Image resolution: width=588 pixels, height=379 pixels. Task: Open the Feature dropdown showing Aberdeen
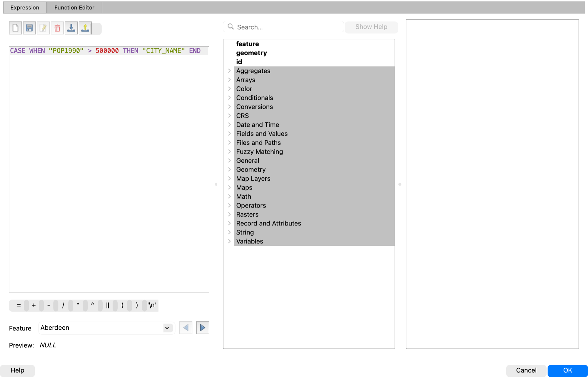pos(107,328)
